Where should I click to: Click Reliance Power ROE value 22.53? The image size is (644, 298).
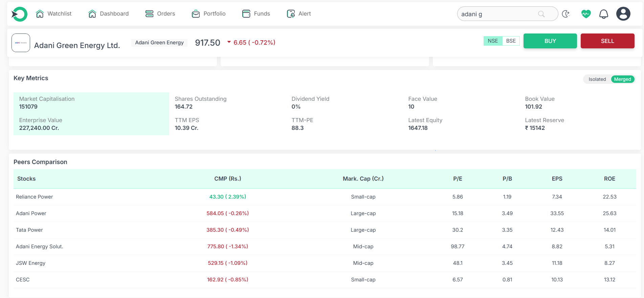(x=609, y=197)
